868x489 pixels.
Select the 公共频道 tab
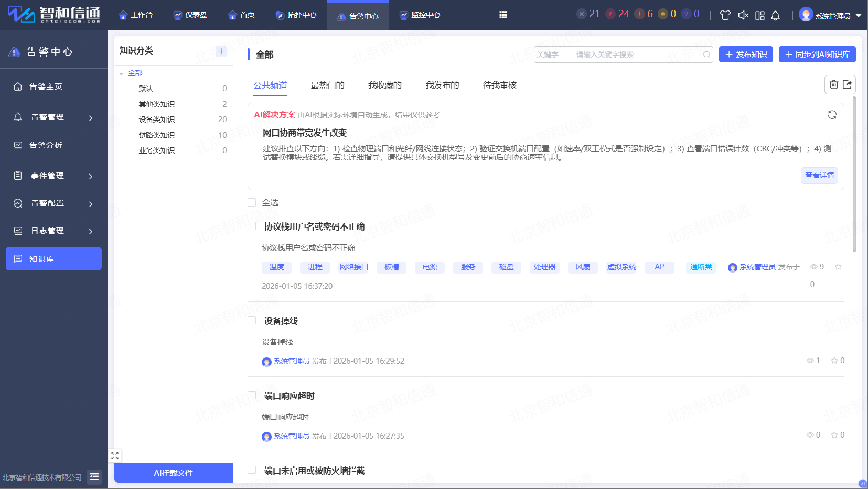[x=270, y=85]
